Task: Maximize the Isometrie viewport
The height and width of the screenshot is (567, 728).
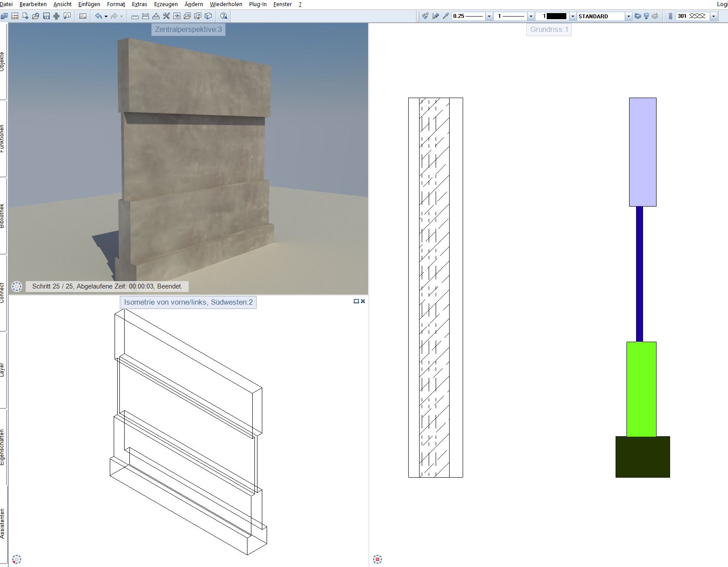Action: coord(356,301)
